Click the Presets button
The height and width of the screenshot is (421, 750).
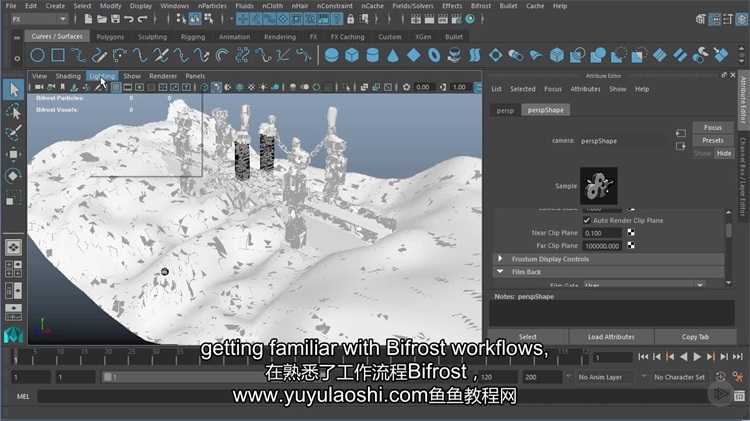[713, 140]
